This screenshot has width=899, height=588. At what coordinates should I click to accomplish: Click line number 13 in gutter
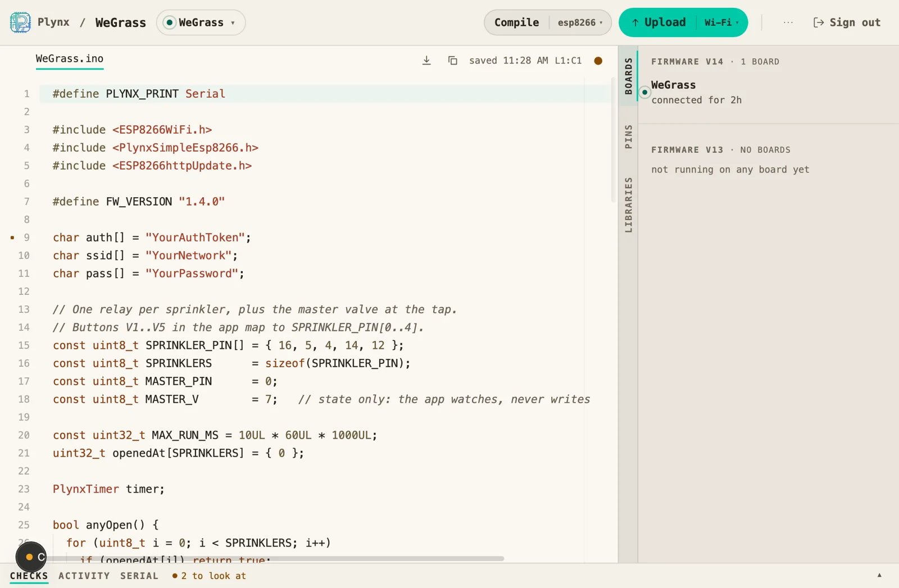point(24,309)
